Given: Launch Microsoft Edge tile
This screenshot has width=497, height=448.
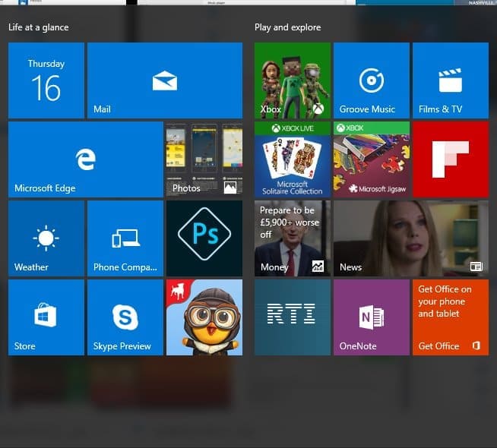Looking at the screenshot, I should (x=86, y=159).
